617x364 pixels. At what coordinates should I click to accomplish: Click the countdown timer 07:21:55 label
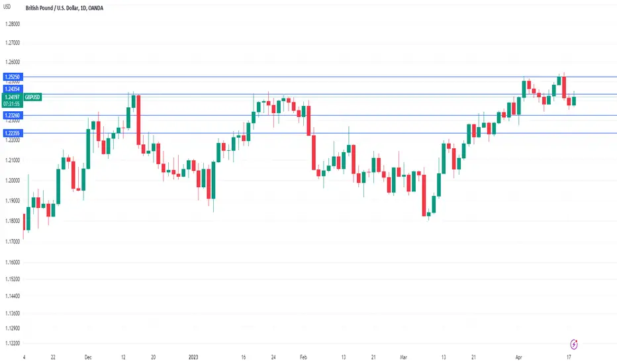click(x=13, y=104)
